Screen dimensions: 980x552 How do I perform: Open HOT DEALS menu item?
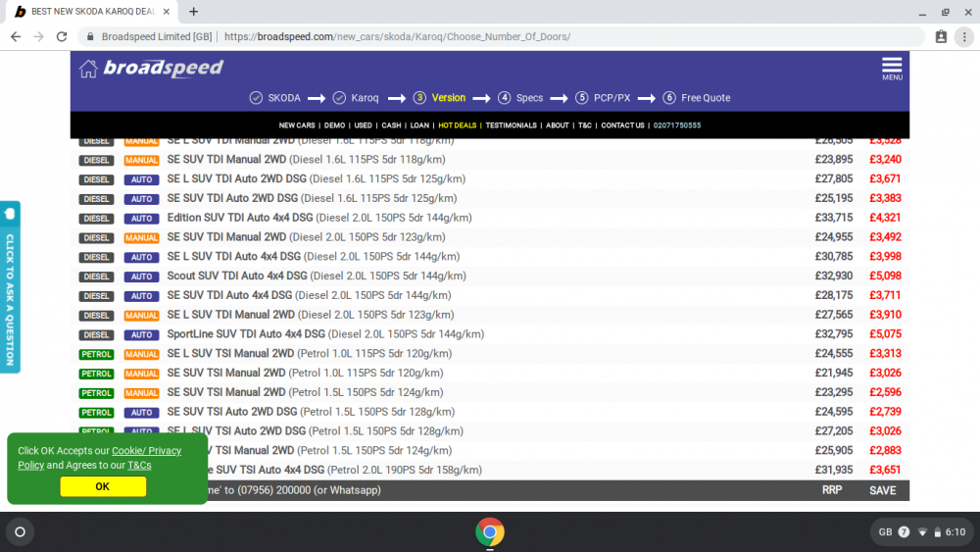[457, 125]
